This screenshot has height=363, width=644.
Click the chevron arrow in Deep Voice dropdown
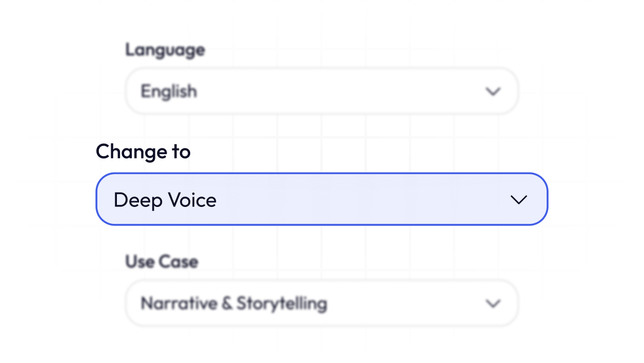pyautogui.click(x=519, y=200)
